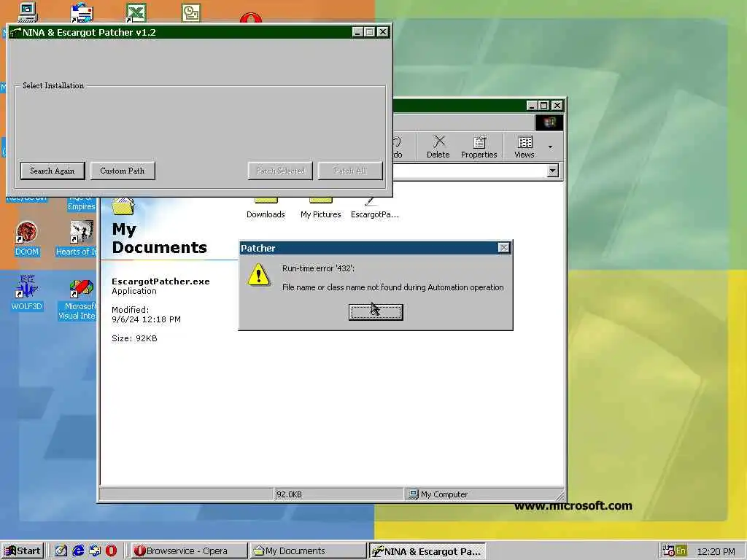Click the 92.0KB status bar entry
Viewport: 747px width, 560px height.
[x=289, y=494]
